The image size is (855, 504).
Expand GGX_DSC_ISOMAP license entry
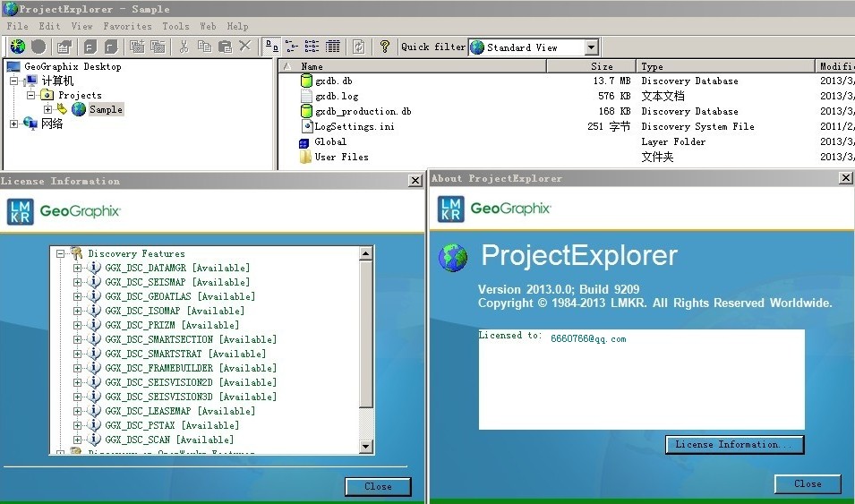77,311
